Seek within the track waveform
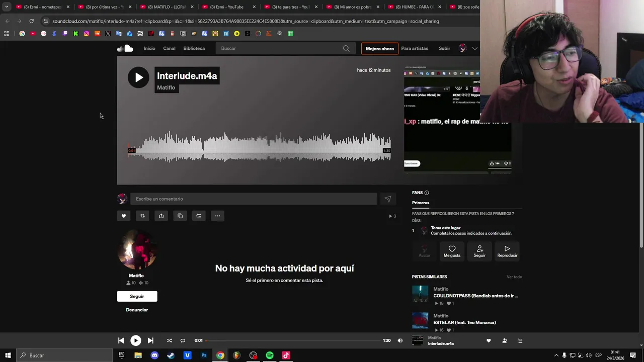The height and width of the screenshot is (362, 644). point(259,147)
